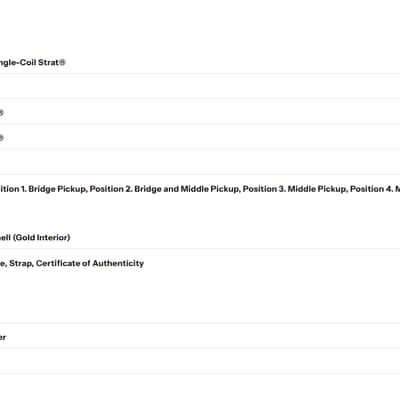
Task: Select the 'Position 2.' label
Action: coord(111,189)
